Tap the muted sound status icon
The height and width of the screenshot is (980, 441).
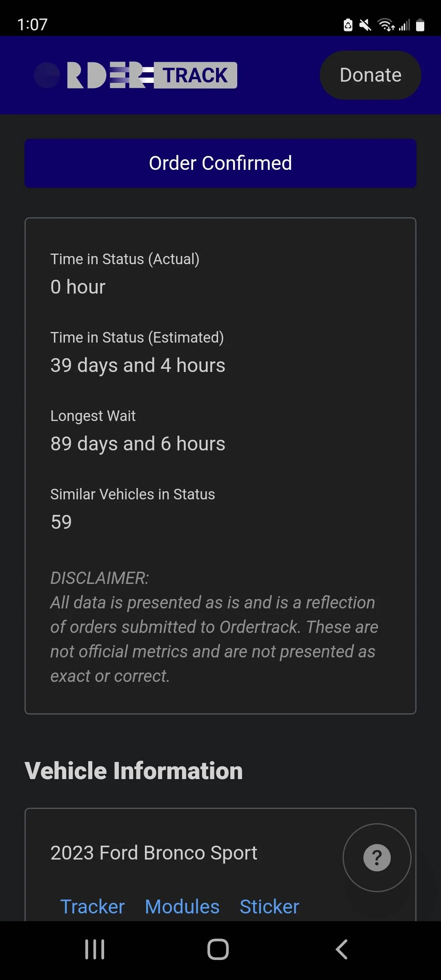click(365, 25)
